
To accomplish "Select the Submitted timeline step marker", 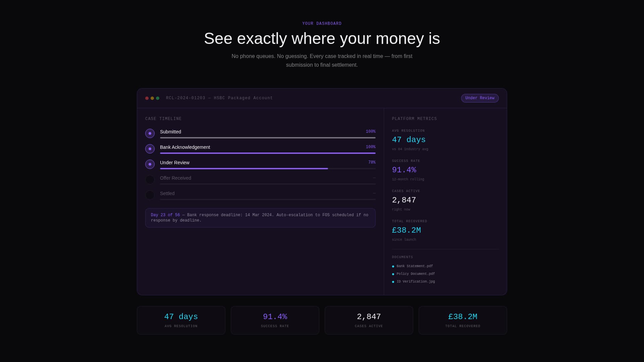I will pos(150,133).
